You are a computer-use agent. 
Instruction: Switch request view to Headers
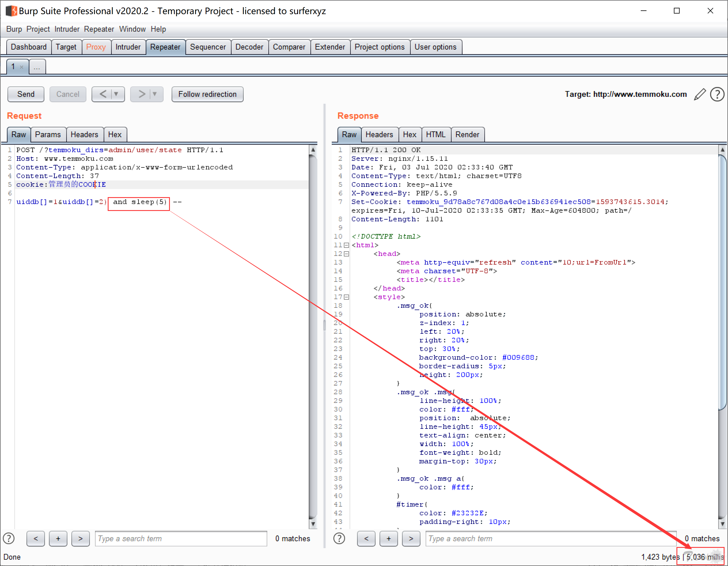tap(84, 135)
